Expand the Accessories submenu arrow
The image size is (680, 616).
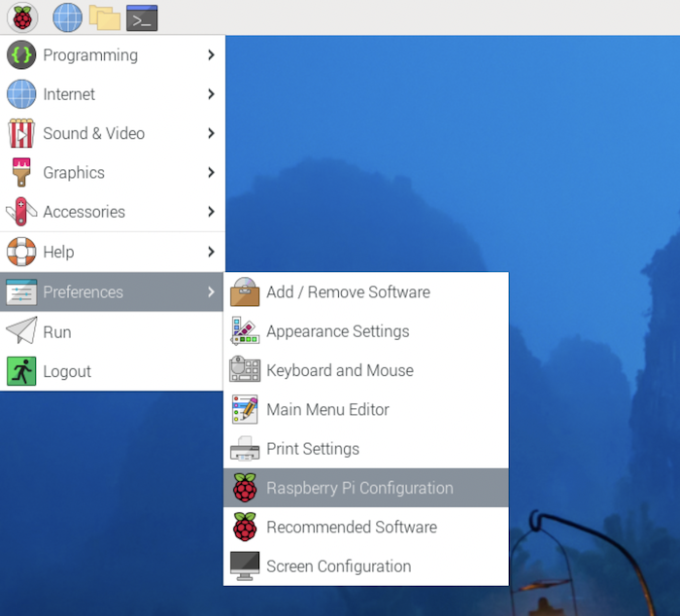pyautogui.click(x=211, y=212)
